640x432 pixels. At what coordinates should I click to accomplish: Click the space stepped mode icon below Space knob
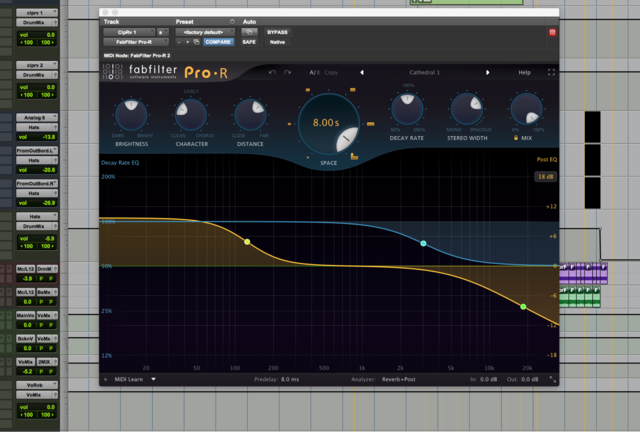[x=354, y=156]
